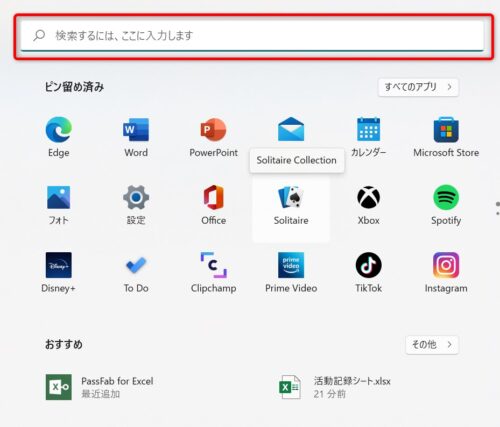Launch the Disney+ pinned app
500x427 pixels.
pyautogui.click(x=58, y=273)
